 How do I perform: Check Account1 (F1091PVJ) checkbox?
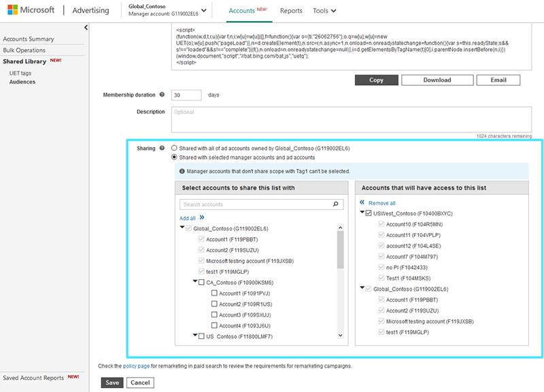[x=214, y=293]
